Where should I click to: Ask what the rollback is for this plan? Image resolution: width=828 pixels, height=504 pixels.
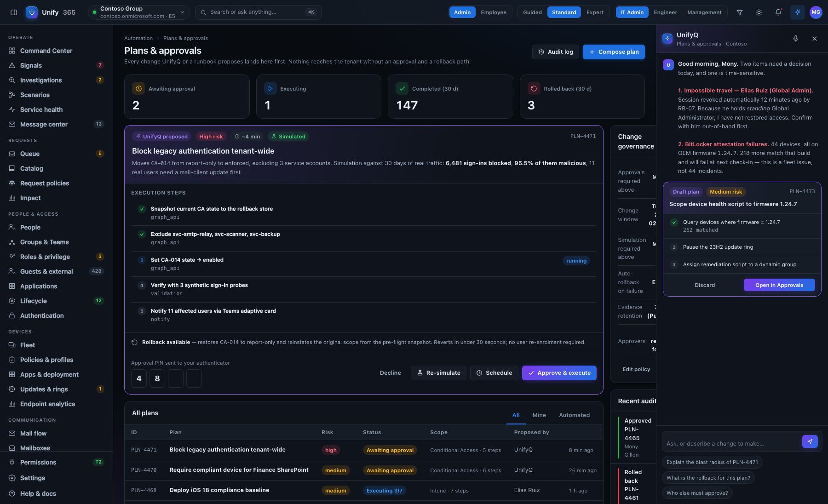pyautogui.click(x=708, y=478)
